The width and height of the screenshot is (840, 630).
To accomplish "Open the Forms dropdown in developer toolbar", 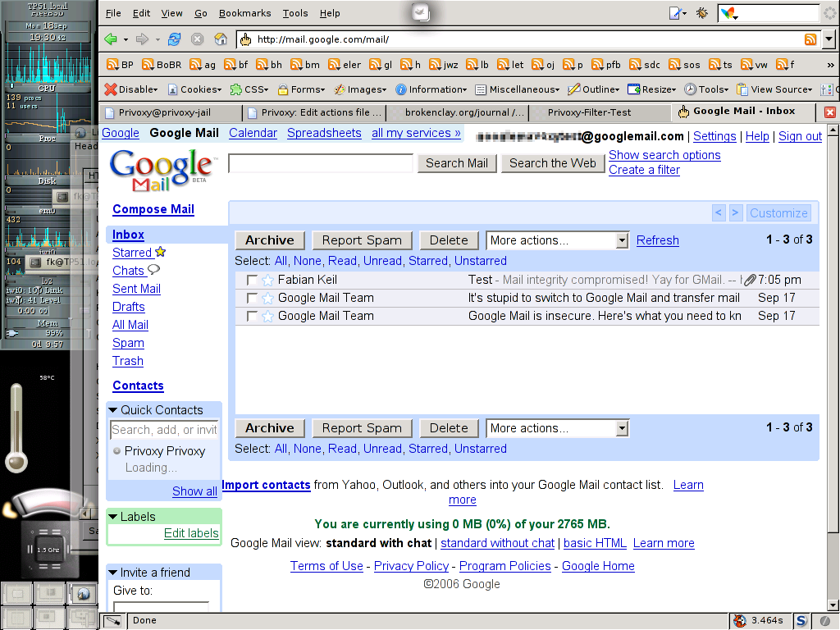I will point(302,89).
